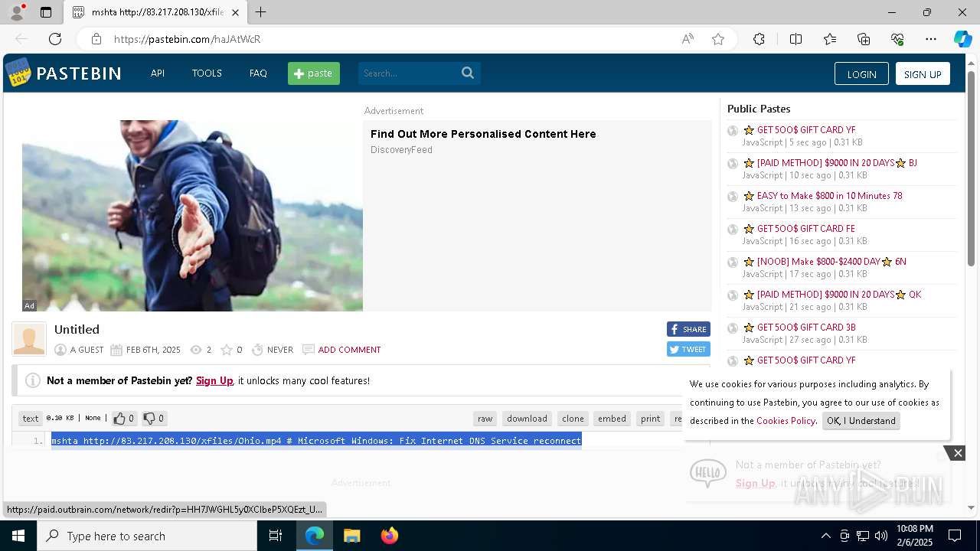Click the taskbar search box

click(147, 536)
